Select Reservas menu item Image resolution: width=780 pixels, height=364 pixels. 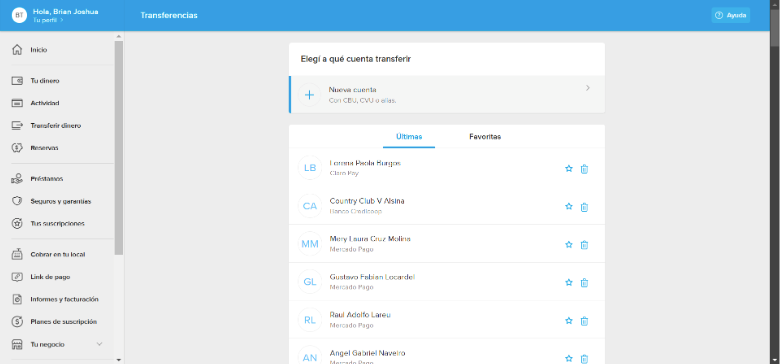(44, 148)
